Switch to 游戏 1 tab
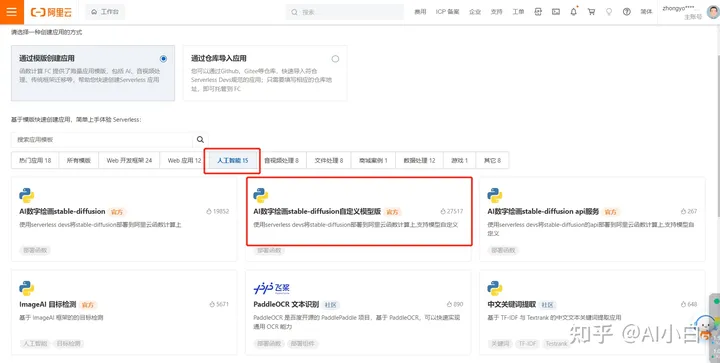This screenshot has height=363, width=720. (x=460, y=161)
